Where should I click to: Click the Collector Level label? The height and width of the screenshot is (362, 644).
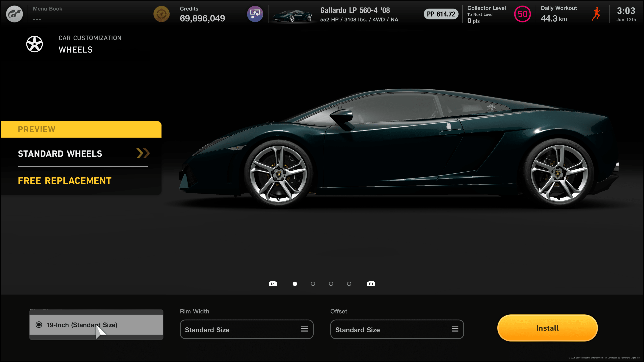[487, 8]
